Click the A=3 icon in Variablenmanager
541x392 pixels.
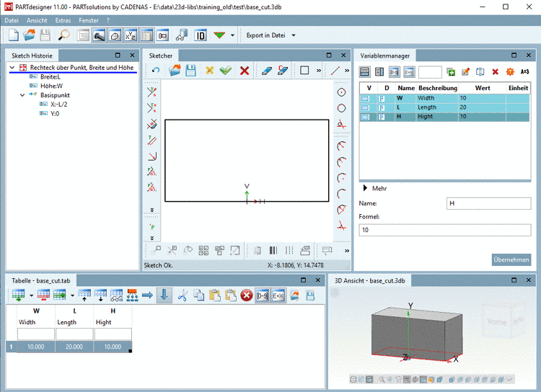[x=524, y=72]
